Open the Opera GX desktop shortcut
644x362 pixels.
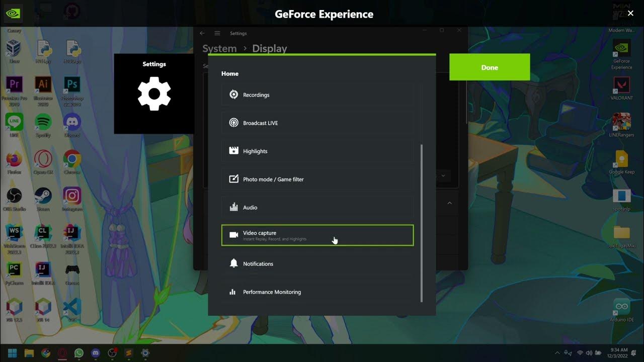pyautogui.click(x=43, y=162)
